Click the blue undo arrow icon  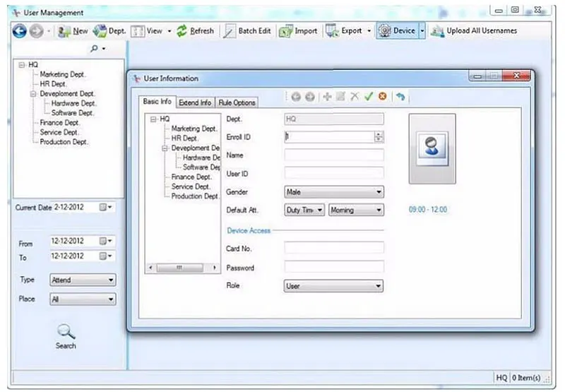[400, 97]
